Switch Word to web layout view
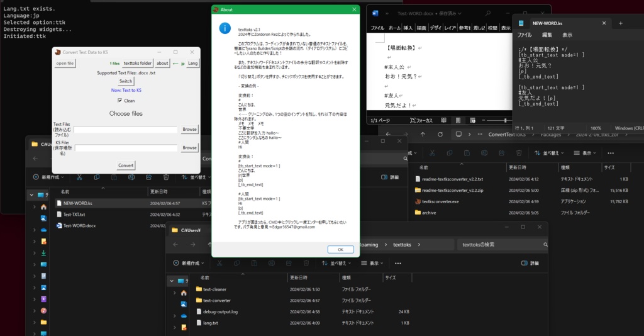The height and width of the screenshot is (336, 644). point(473,120)
